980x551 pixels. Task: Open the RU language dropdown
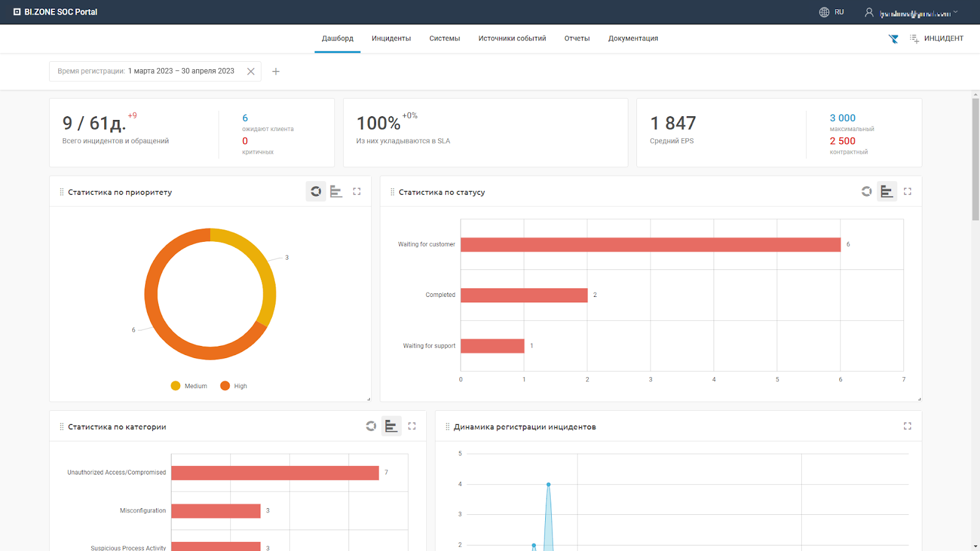pos(839,12)
